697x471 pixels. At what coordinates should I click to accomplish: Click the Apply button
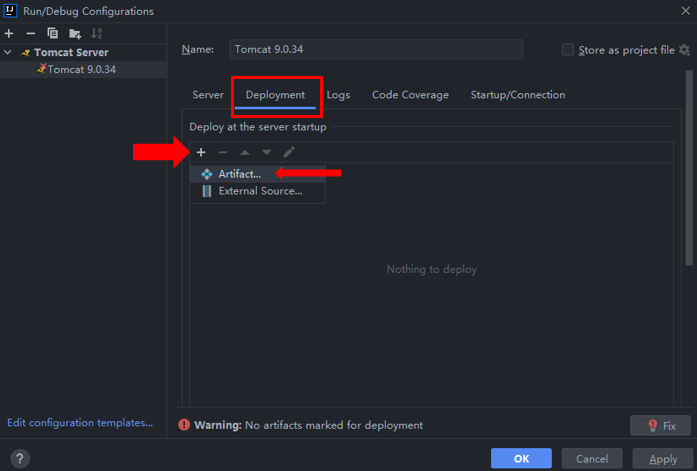coord(663,459)
